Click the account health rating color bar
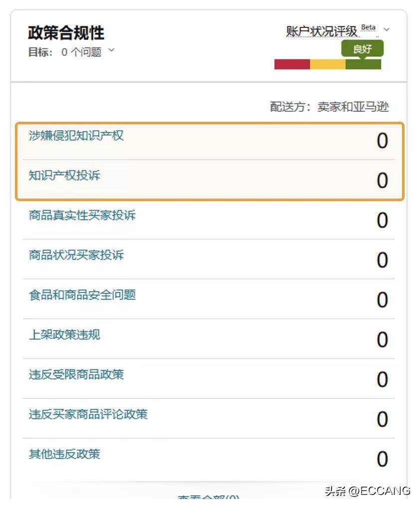Image resolution: width=420 pixels, height=506 pixels. [328, 64]
